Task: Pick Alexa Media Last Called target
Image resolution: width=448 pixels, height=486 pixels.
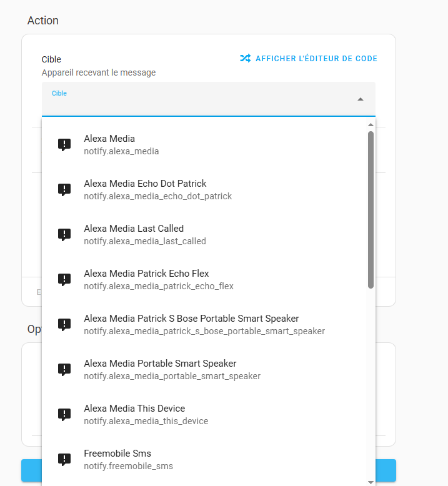Action: click(x=204, y=234)
